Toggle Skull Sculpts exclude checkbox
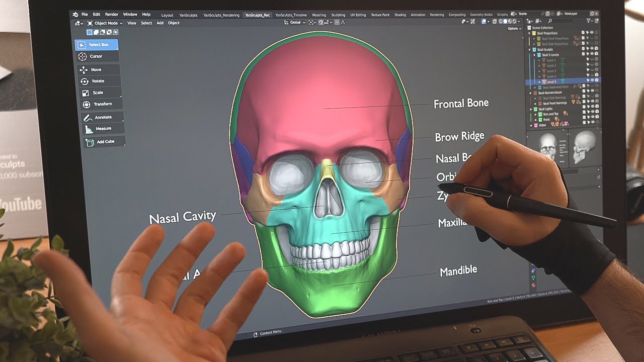 coord(583,49)
